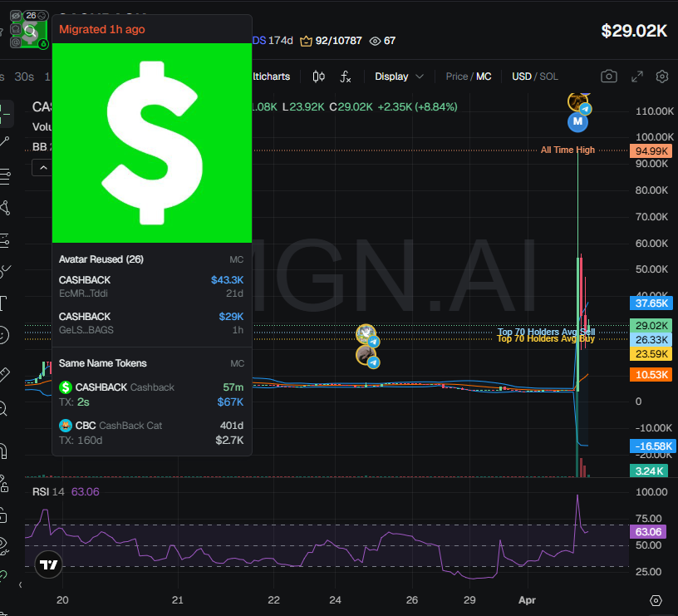Open the 26 avatar reuse badge
678x616 pixels.
coord(36,16)
